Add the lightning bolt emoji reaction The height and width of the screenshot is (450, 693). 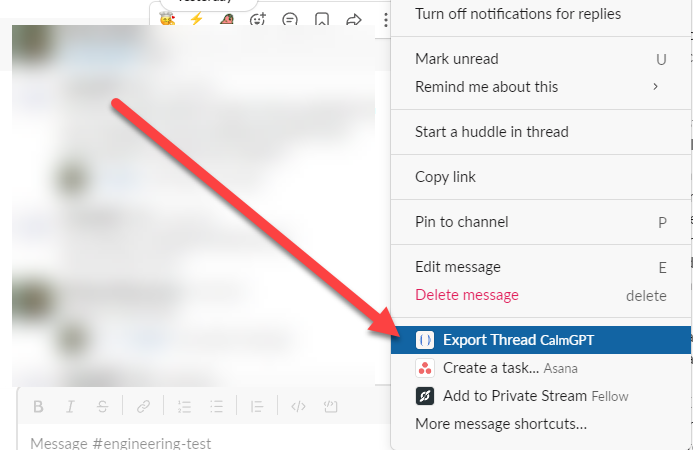click(196, 19)
